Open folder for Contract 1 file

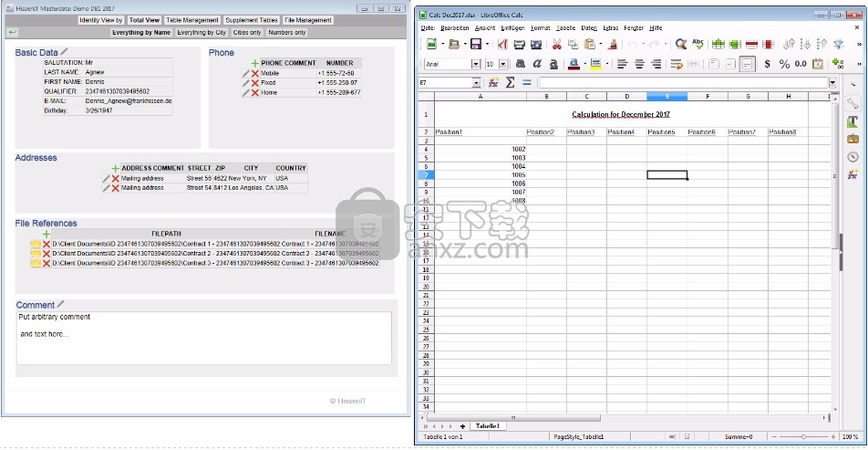36,244
